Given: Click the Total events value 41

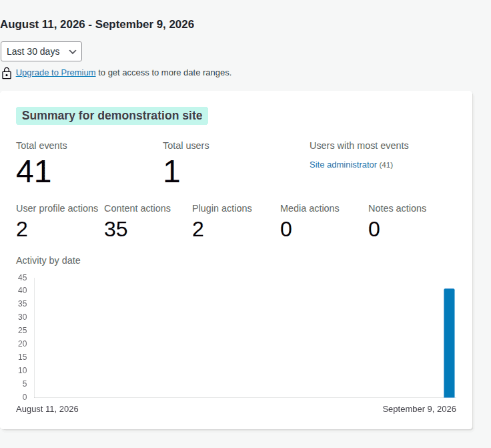Looking at the screenshot, I should click(33, 172).
